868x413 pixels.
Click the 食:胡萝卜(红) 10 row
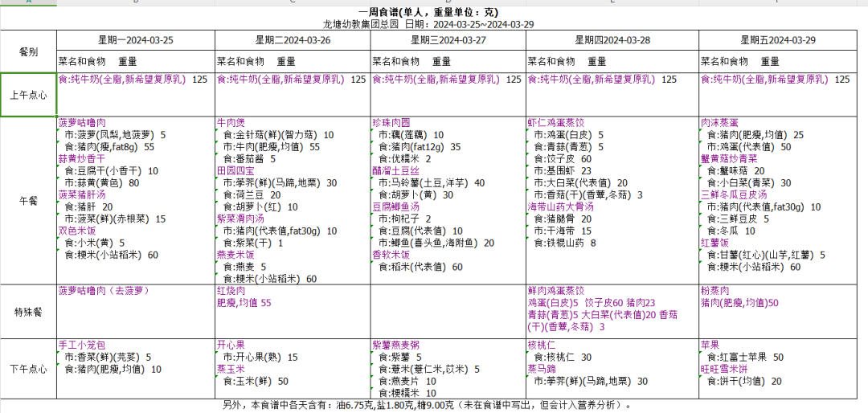[x=260, y=207]
